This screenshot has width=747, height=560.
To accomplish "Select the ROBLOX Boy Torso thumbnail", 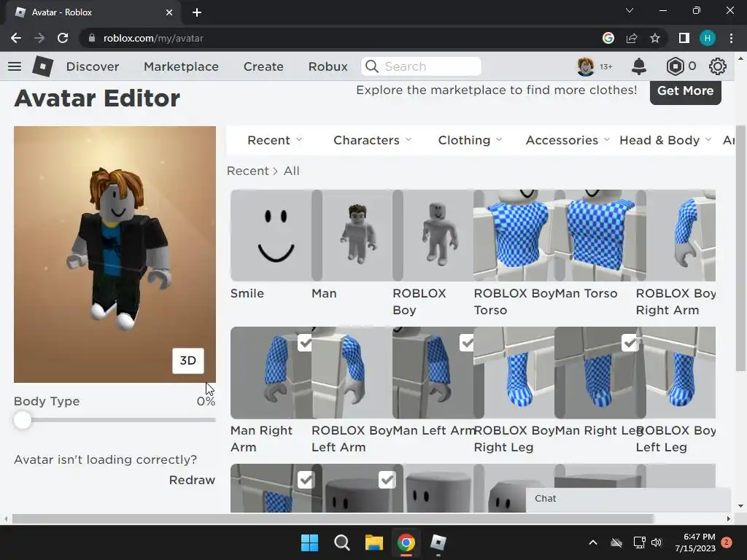I will coord(514,236).
